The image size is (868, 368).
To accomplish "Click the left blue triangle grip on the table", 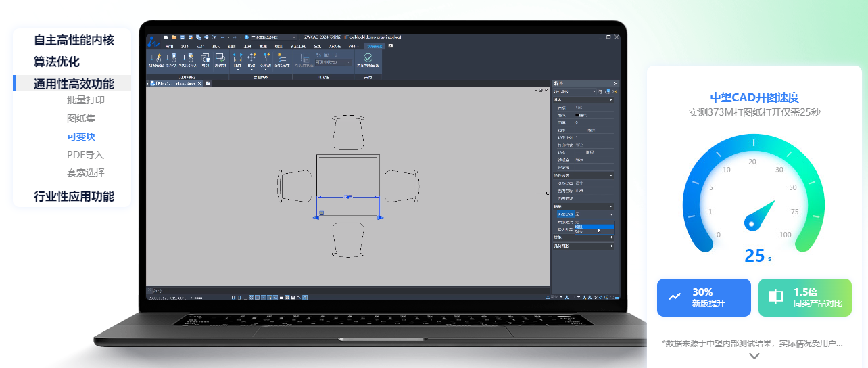I will coord(316,217).
